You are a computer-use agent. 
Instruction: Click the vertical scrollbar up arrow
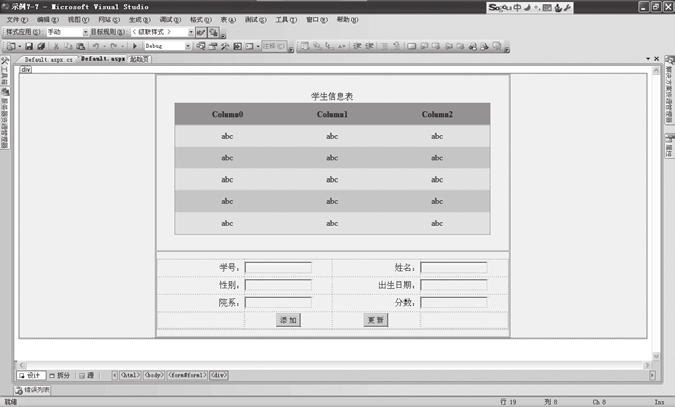(656, 71)
